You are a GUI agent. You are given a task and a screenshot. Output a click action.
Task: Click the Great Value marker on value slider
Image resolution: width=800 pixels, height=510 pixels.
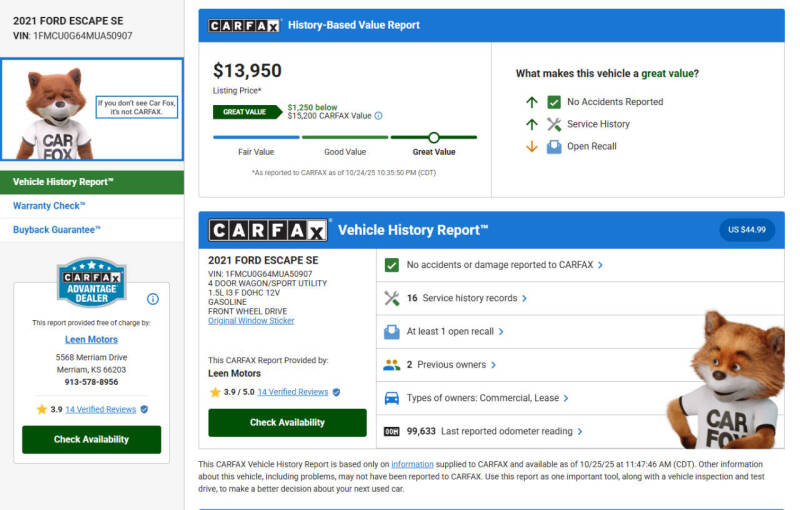coord(433,137)
